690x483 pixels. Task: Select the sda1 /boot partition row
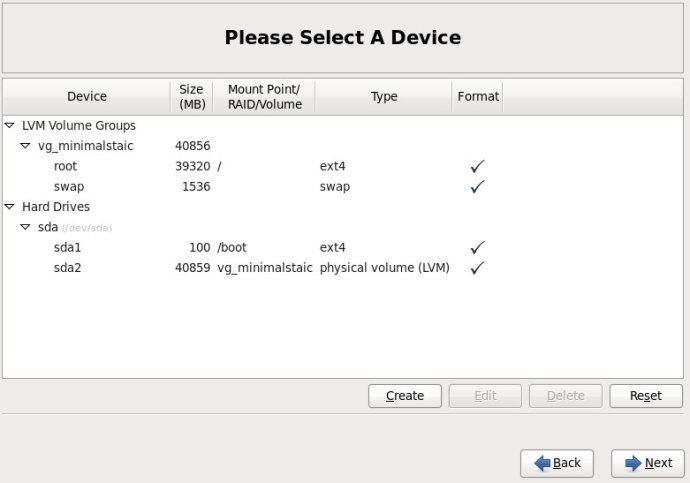(343, 247)
